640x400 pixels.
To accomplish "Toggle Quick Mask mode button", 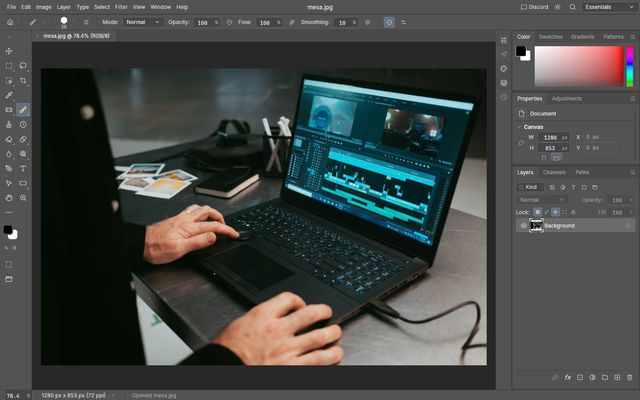I will point(9,264).
